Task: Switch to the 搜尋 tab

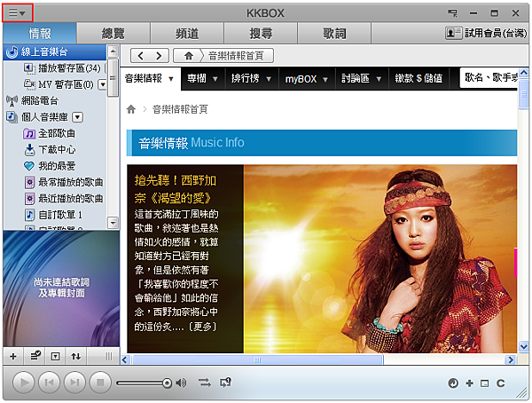Action: (261, 34)
